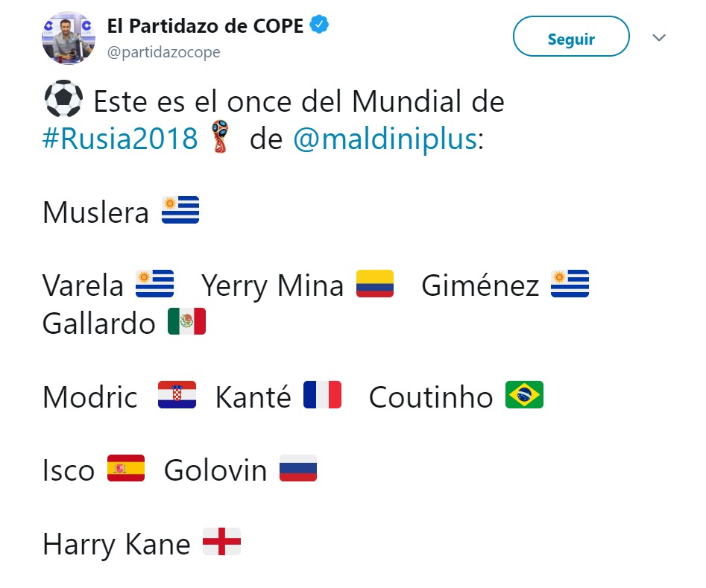Click the France flag next to Kanté
The image size is (706, 588).
click(x=324, y=395)
